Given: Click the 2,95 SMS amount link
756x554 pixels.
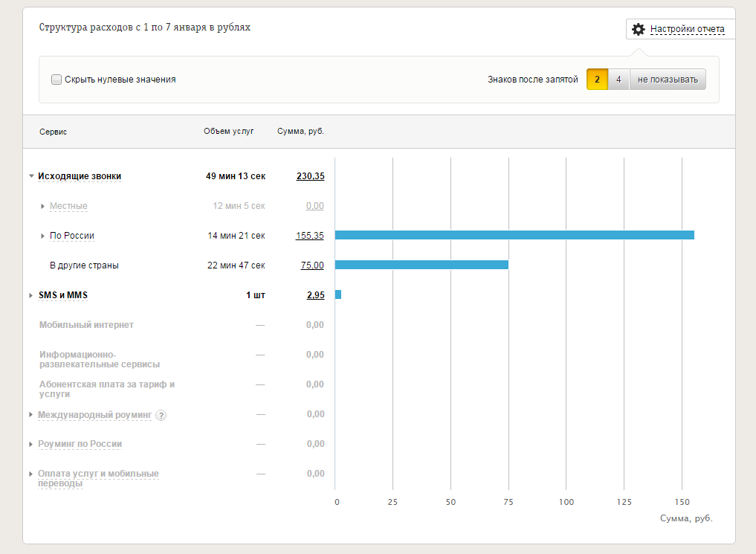Looking at the screenshot, I should 315,295.
